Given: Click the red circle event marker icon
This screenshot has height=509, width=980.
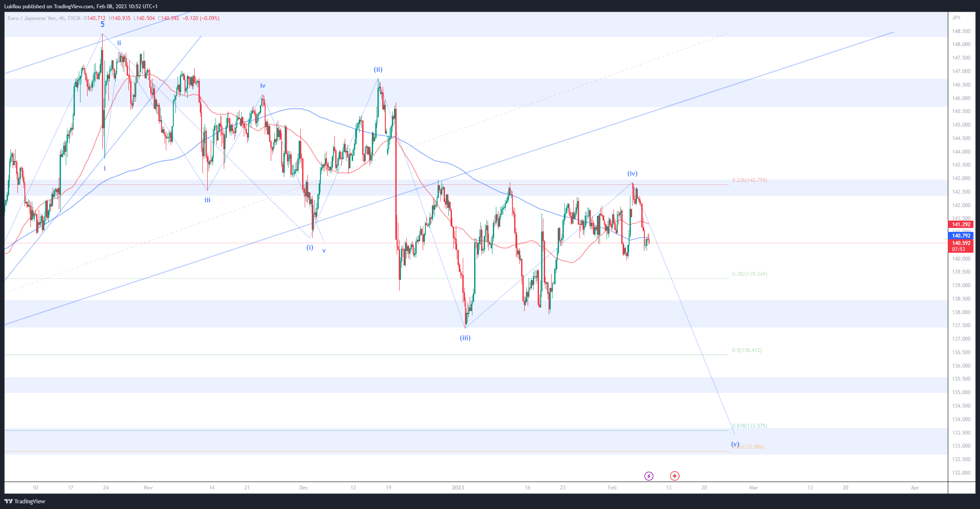Looking at the screenshot, I should [x=674, y=476].
